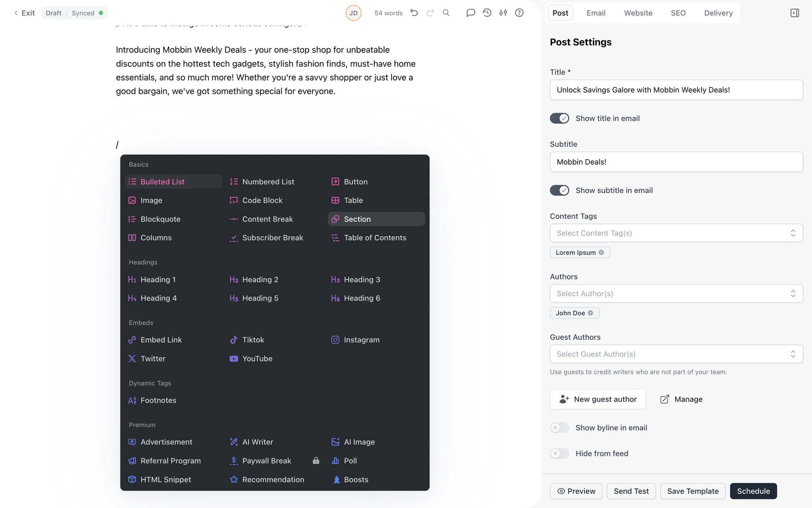Turn off Show subtitle in email

[559, 190]
